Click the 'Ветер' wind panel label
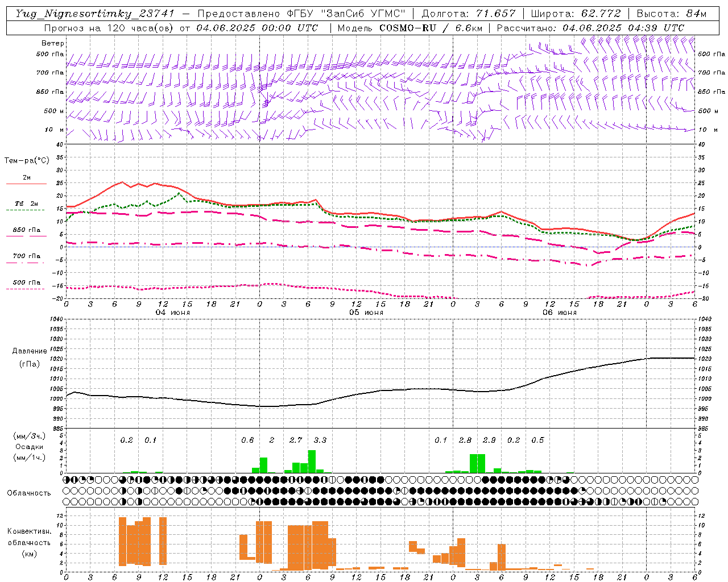Viewport: 728px width, 582px height. (53, 43)
